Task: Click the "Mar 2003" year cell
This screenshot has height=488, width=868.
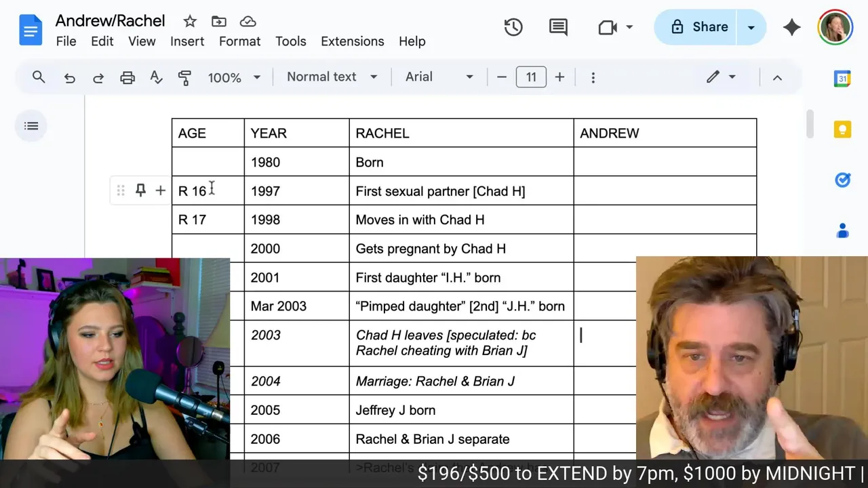Action: 296,306
